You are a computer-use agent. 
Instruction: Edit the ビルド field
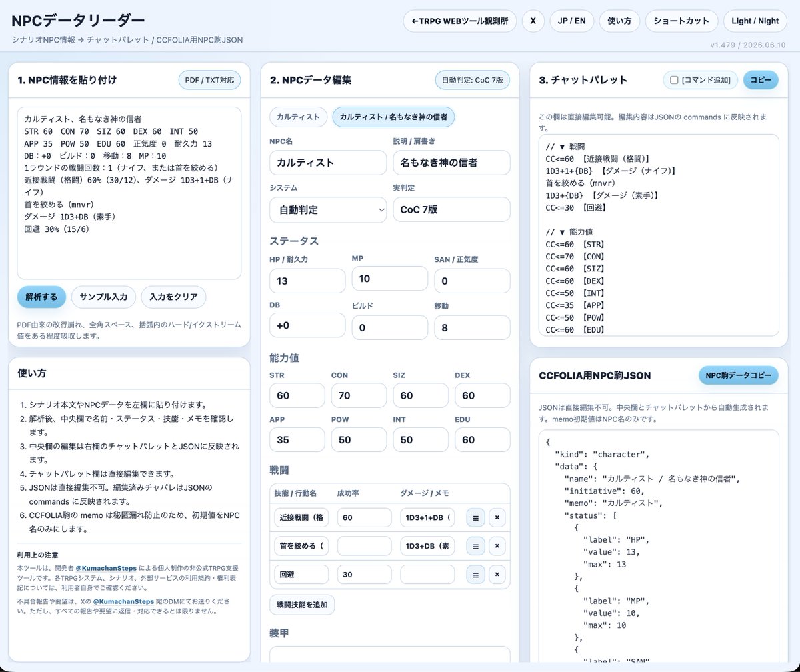click(390, 327)
